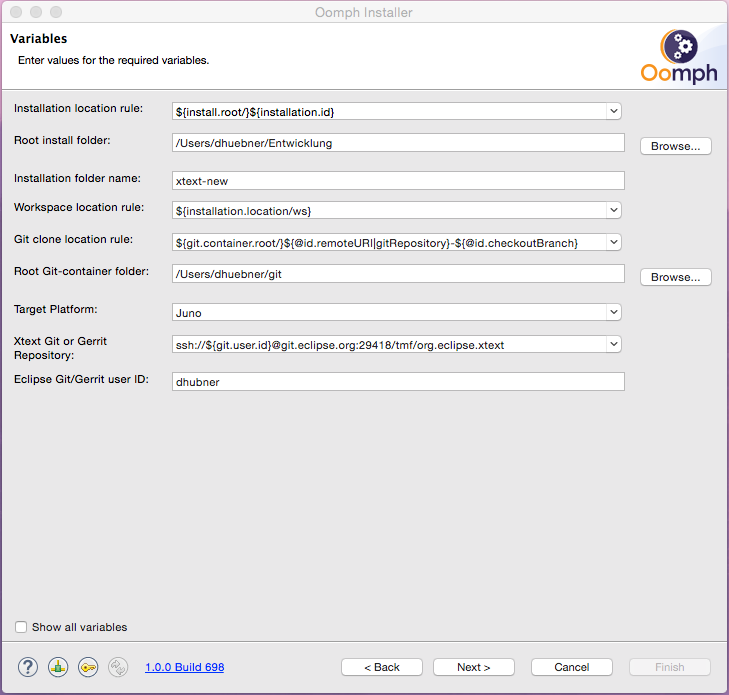Viewport: 729px width, 695px height.
Task: Click the Eclipse Git/Gerrit user ID label
Action: [81, 379]
